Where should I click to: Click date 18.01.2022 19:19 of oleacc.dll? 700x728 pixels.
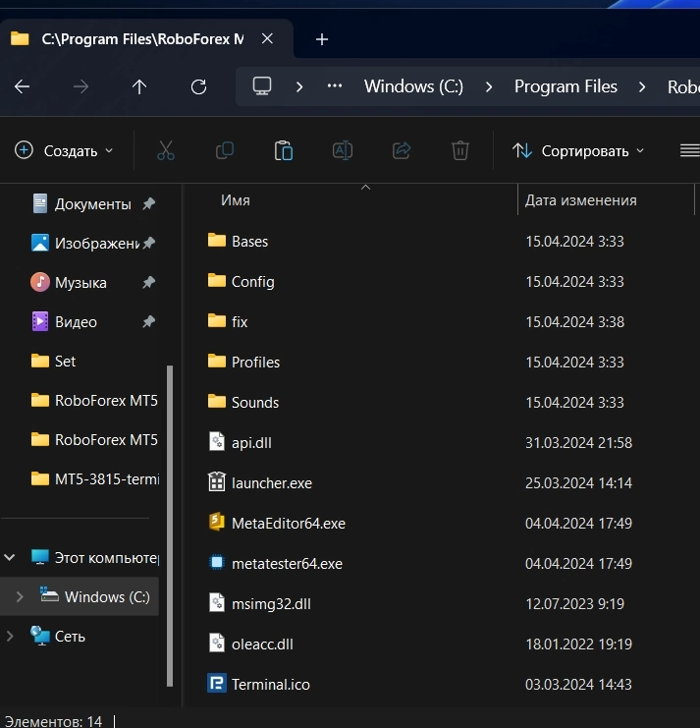(578, 644)
